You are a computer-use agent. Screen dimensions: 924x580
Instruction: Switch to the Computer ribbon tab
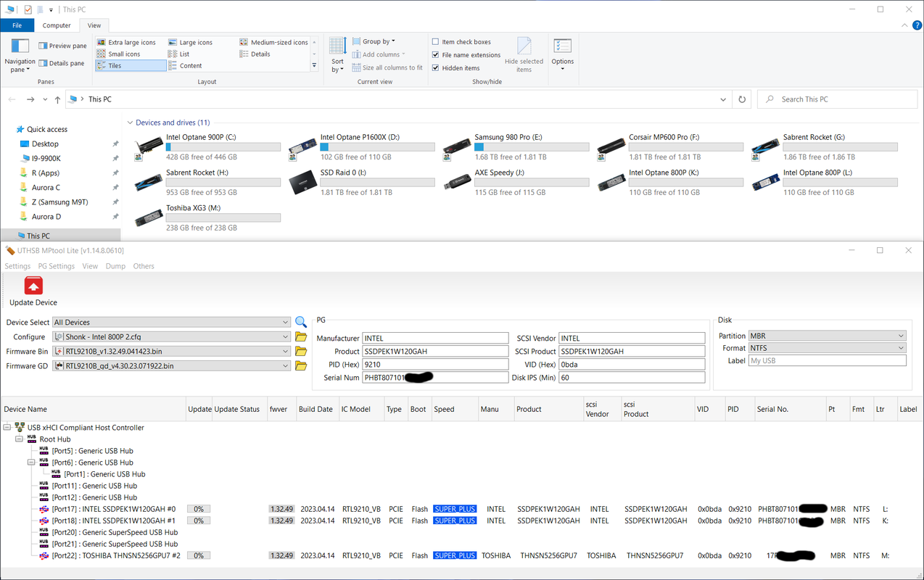[57, 25]
